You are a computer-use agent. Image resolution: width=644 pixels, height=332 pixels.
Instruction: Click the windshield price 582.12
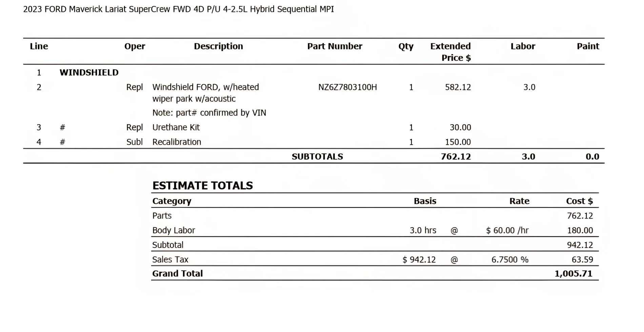tap(458, 87)
